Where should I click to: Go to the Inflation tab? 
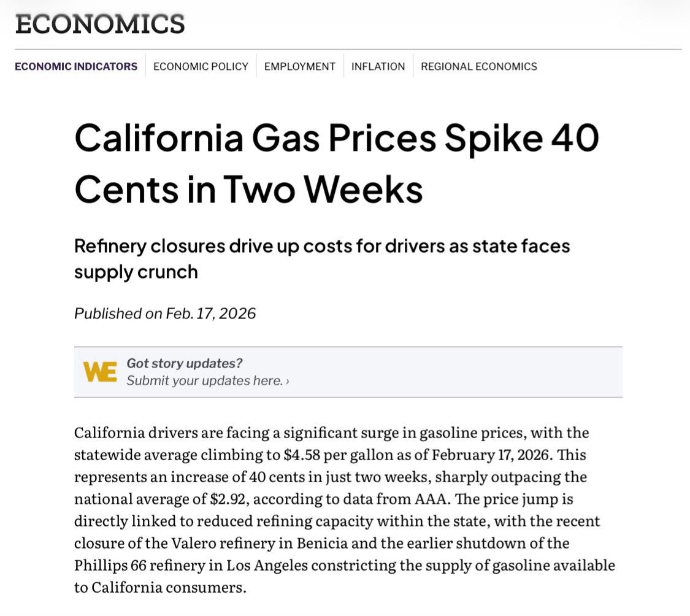tap(378, 66)
